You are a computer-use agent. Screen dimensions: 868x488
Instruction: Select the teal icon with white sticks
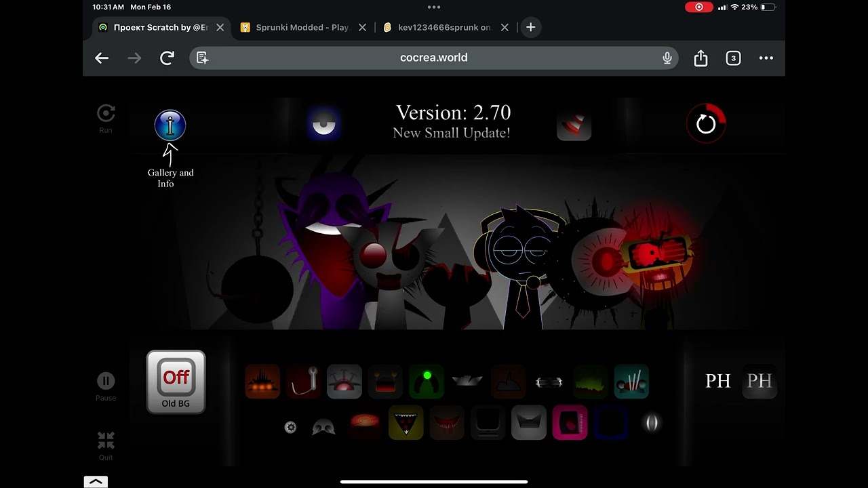coord(631,382)
